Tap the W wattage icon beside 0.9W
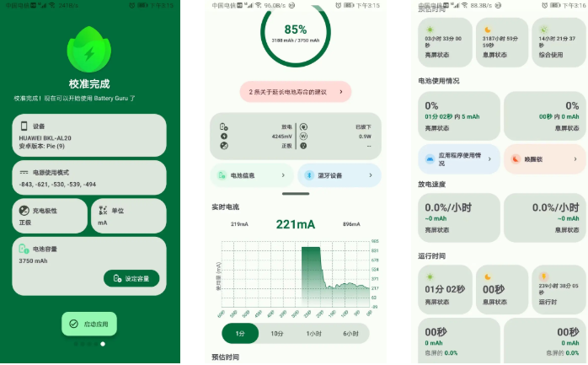Screen dimensions: 588x365 [x=303, y=137]
